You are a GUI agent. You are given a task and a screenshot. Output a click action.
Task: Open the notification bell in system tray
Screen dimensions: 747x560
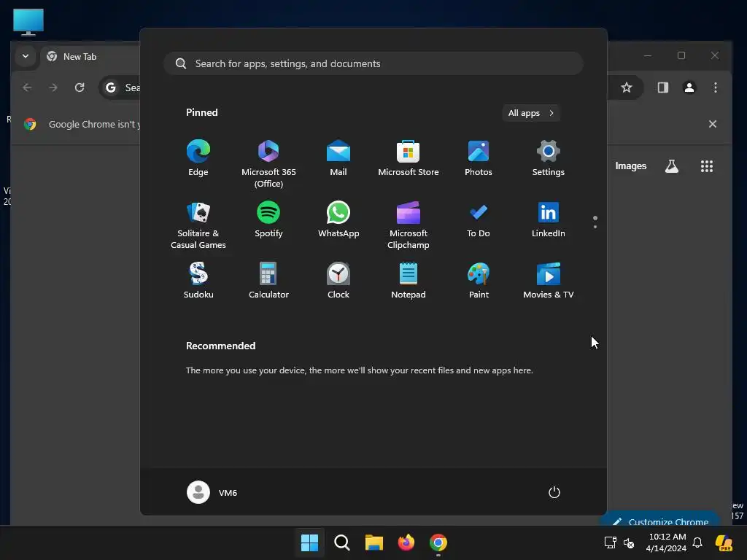[x=697, y=542]
